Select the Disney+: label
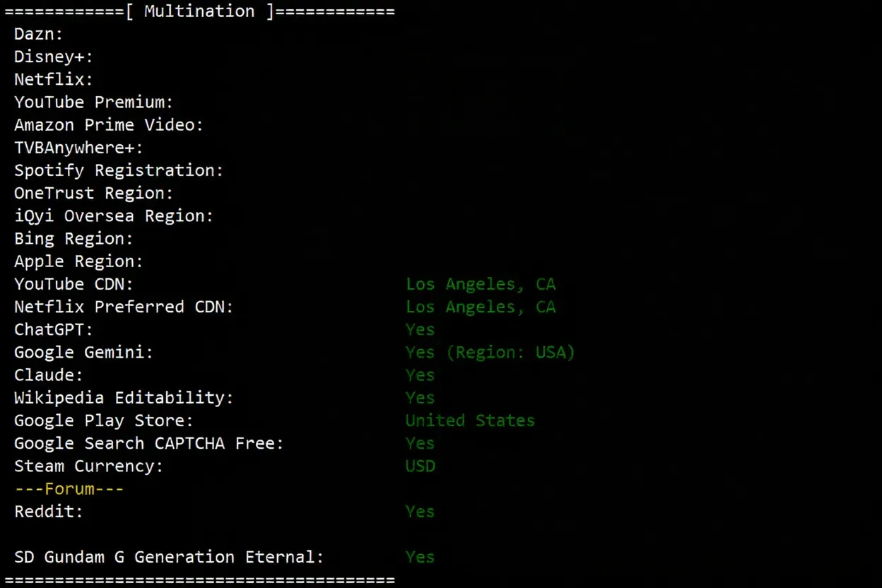 [54, 57]
